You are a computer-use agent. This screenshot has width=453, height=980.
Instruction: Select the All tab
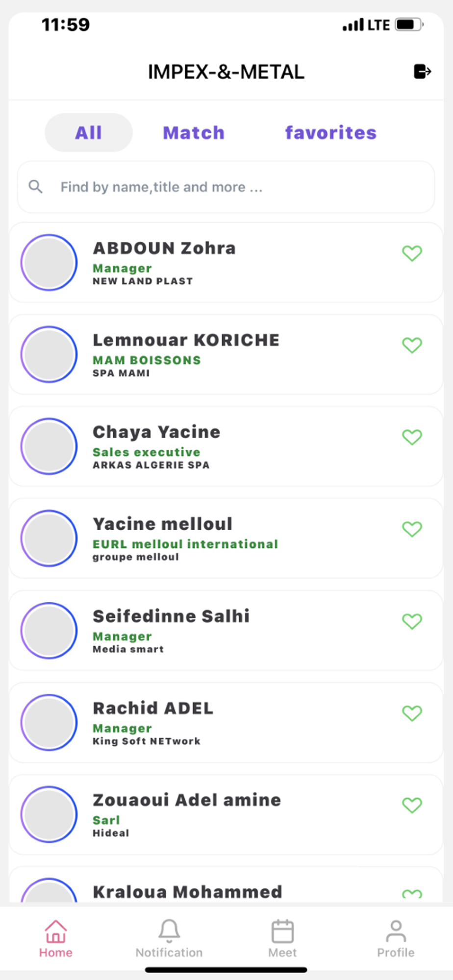pyautogui.click(x=89, y=133)
